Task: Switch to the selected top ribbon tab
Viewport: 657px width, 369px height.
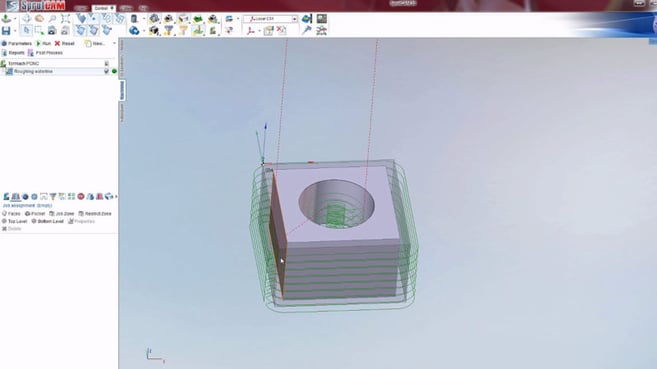Action: (x=103, y=8)
